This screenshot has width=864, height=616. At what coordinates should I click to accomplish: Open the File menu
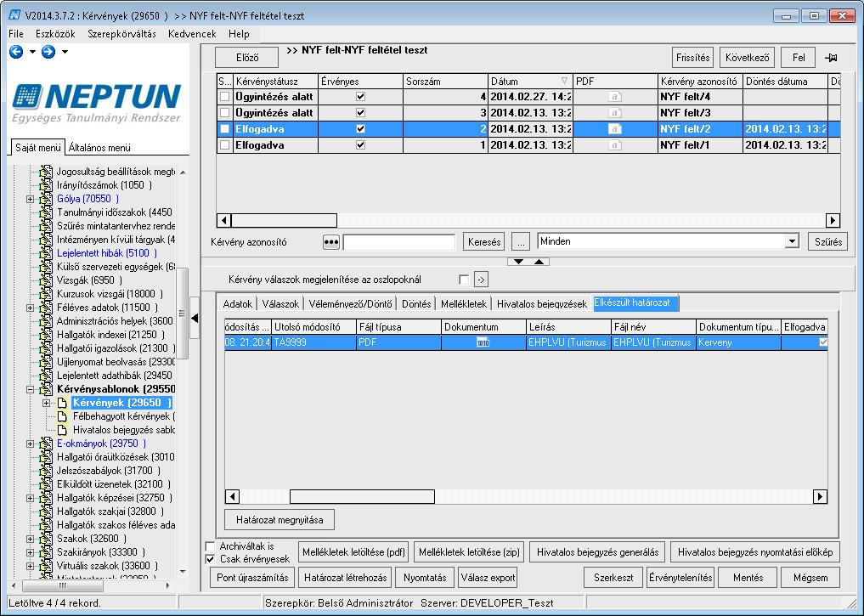16,34
